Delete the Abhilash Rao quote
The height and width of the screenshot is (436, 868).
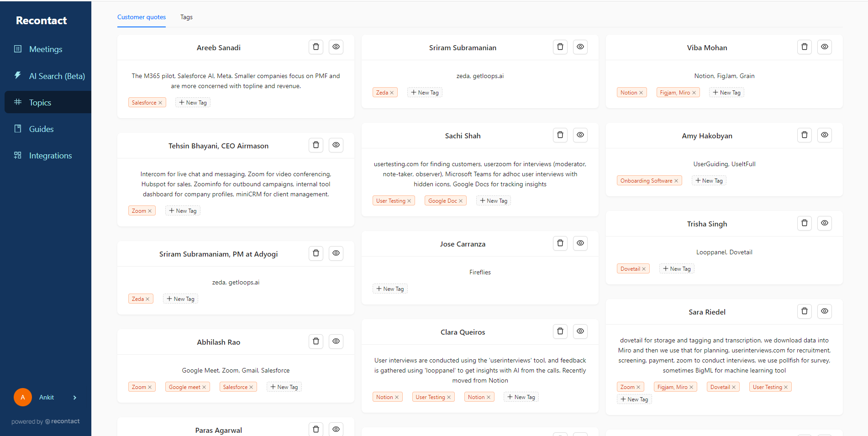[x=316, y=341]
